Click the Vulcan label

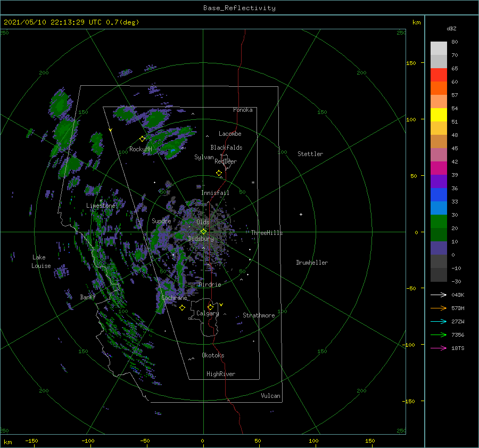(x=271, y=396)
